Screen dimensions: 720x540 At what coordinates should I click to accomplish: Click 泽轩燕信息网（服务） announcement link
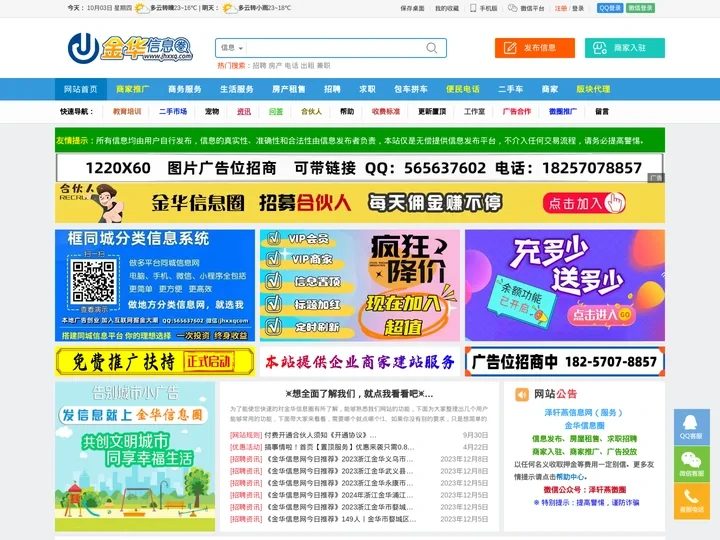[x=584, y=412]
